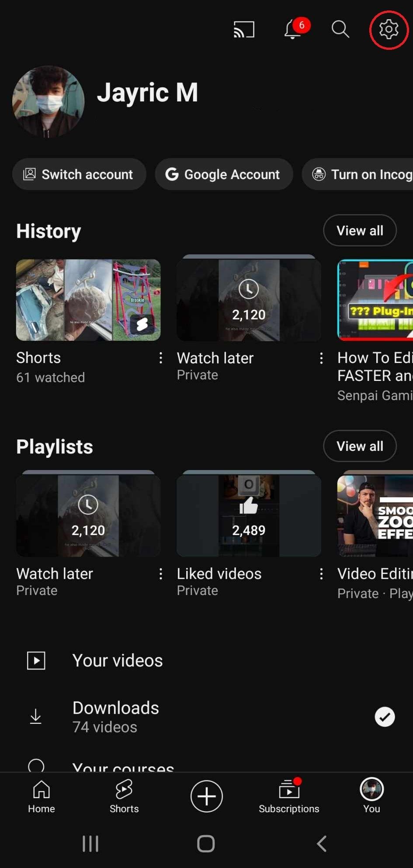Go to the Subscriptions tab
Screen dimensions: 413x868
point(289,796)
